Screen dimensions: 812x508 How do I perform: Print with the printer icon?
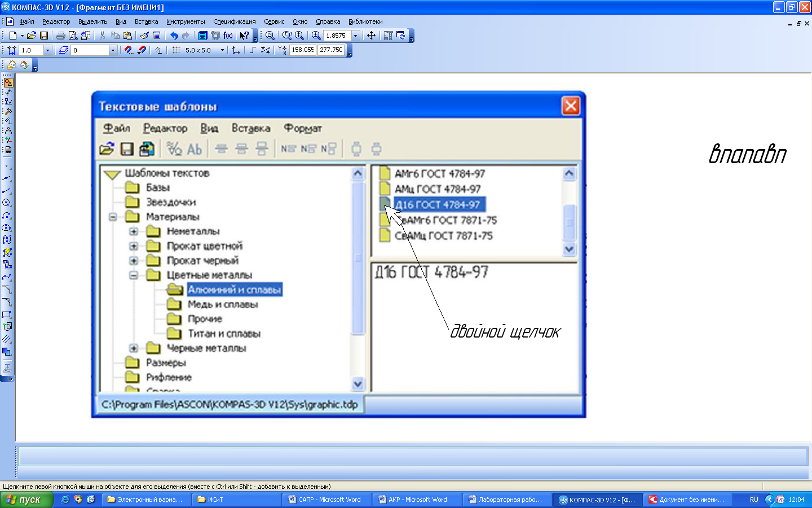(x=60, y=35)
